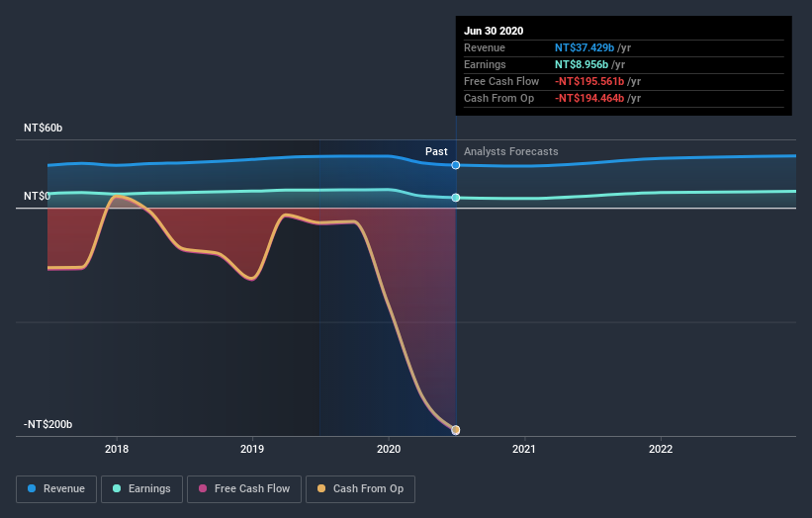Image resolution: width=812 pixels, height=518 pixels.
Task: Click the pink Free Cash Flow dot
Action: [x=203, y=488]
